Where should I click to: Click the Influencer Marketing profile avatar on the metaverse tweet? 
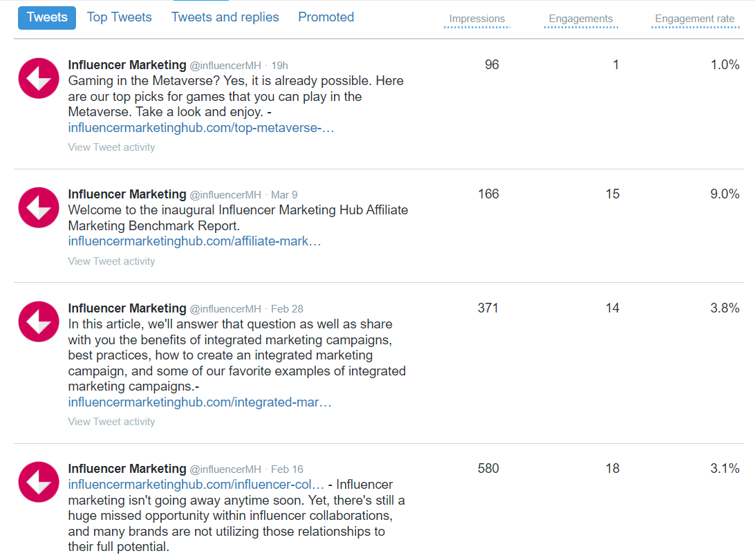[38, 78]
